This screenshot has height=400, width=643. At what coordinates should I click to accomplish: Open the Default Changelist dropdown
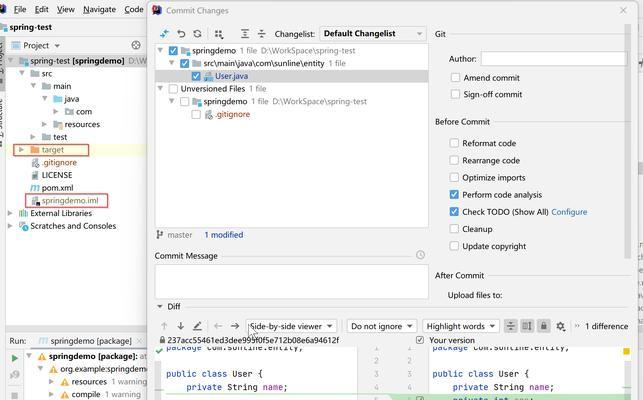click(373, 34)
